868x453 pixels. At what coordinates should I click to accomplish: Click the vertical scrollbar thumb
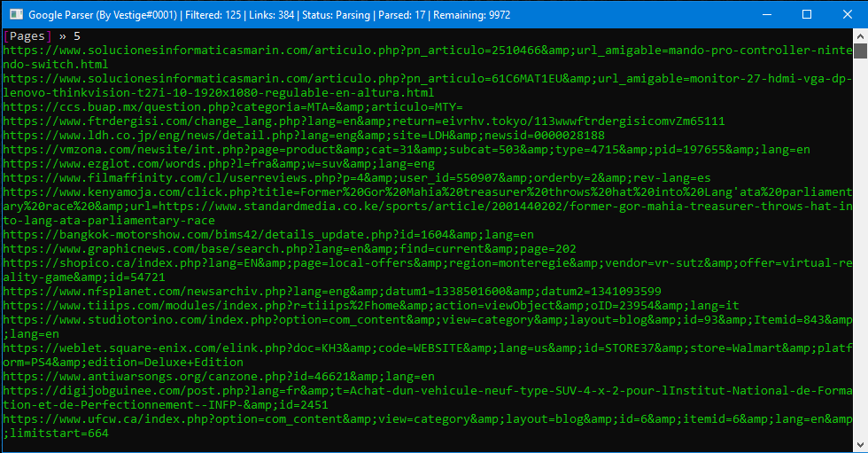[860, 51]
